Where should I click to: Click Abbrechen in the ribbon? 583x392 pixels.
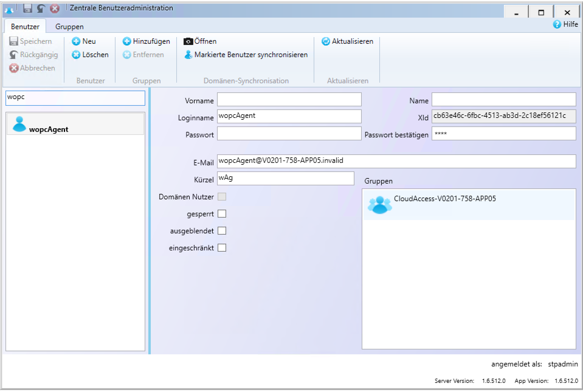tap(32, 68)
